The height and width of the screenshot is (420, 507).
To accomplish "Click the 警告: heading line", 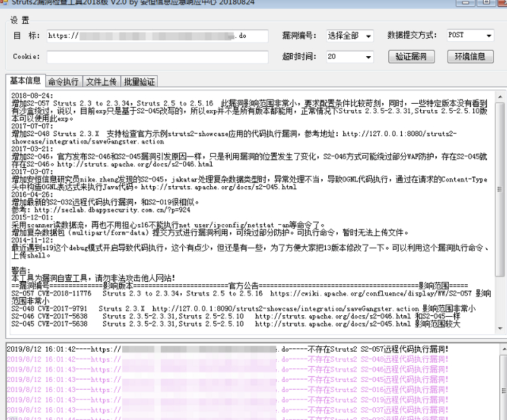I will coord(21,270).
